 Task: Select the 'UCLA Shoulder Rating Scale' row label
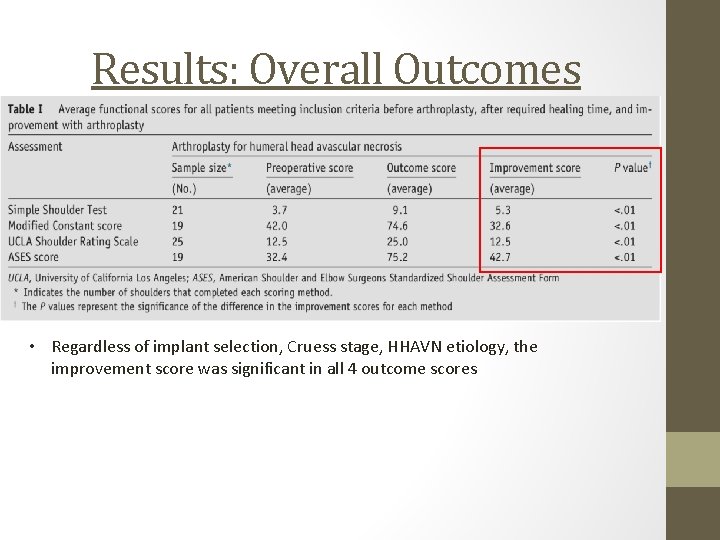pyautogui.click(x=73, y=242)
